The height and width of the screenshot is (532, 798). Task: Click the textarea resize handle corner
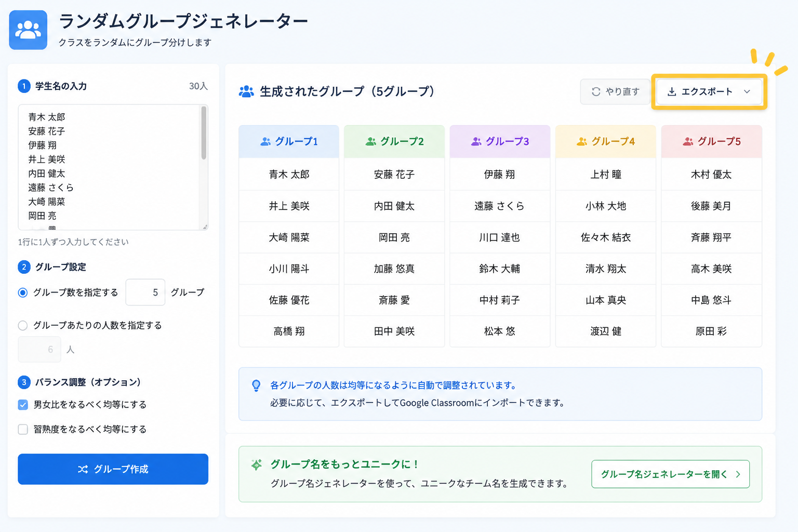205,227
